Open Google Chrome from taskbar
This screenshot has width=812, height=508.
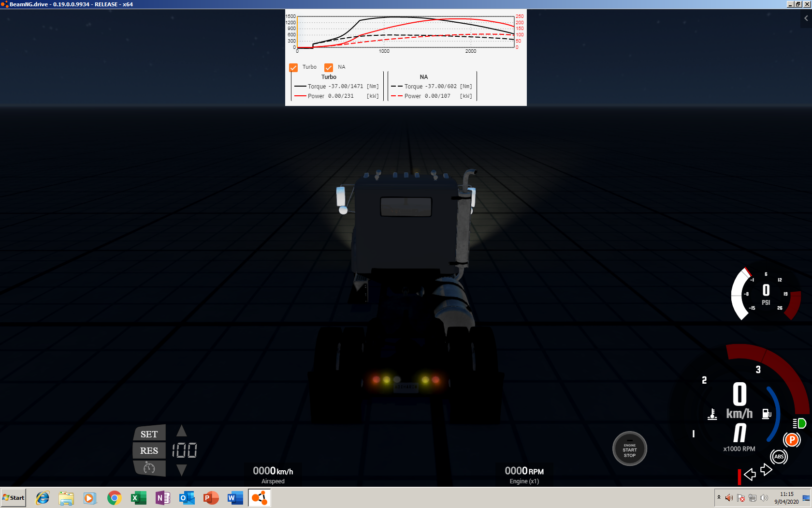[115, 498]
